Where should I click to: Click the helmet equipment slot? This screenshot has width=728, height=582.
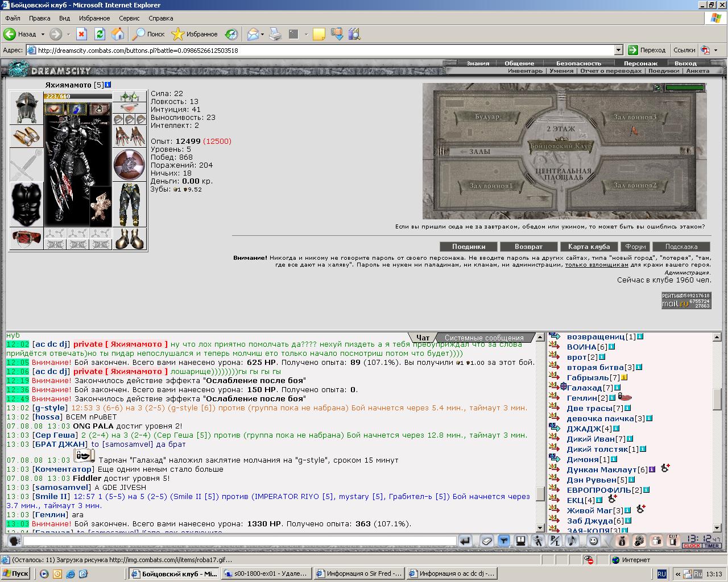point(26,107)
